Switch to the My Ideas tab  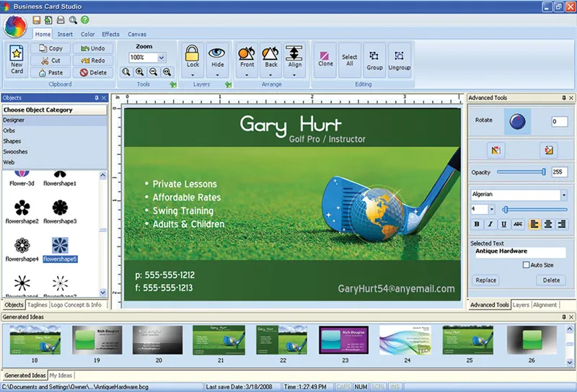(61, 375)
